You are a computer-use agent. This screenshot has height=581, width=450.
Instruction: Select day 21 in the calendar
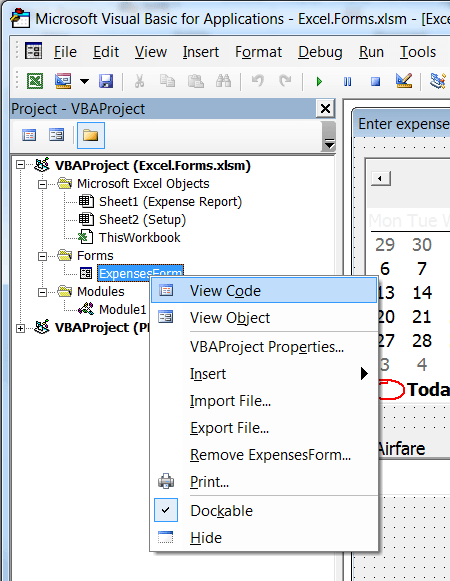[422, 317]
